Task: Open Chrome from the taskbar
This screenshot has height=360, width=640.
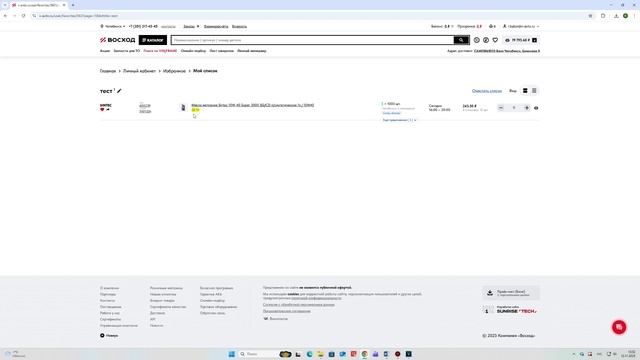Action: tap(364, 354)
